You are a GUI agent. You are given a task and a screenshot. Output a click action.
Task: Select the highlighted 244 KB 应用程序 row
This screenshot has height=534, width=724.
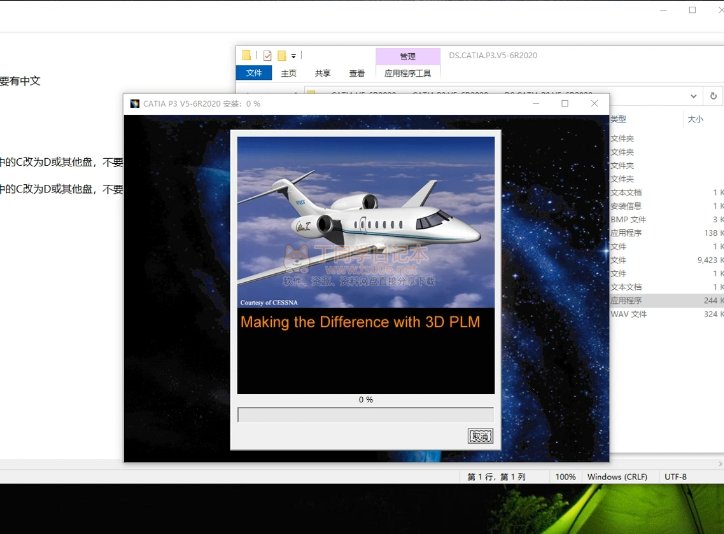[x=660, y=300]
